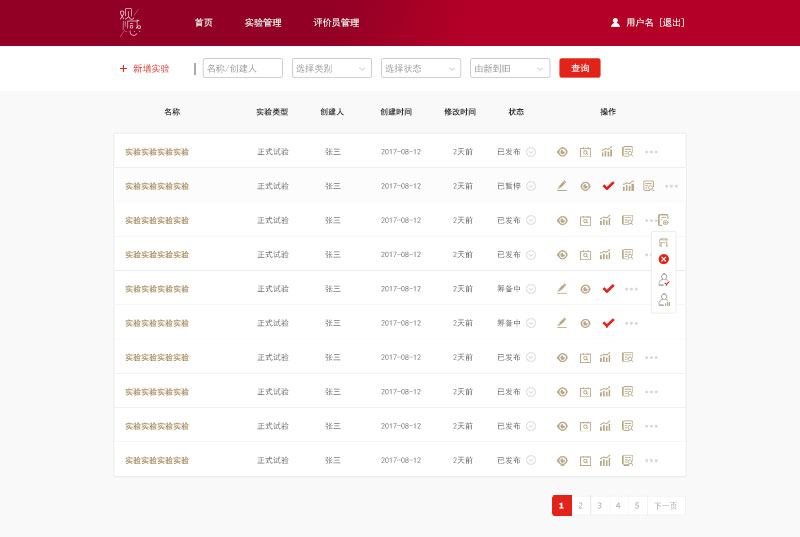
Task: Open the 选择状态 dropdown filter
Action: 422,68
